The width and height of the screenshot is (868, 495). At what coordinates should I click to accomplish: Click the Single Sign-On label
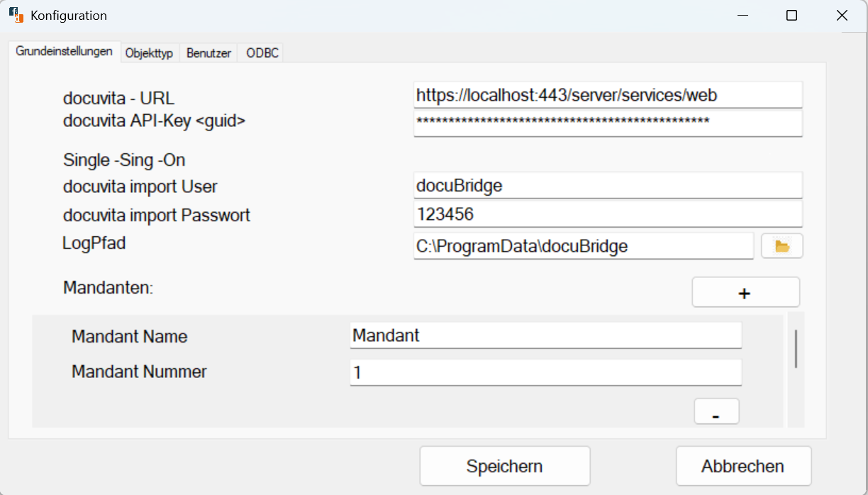pos(123,160)
